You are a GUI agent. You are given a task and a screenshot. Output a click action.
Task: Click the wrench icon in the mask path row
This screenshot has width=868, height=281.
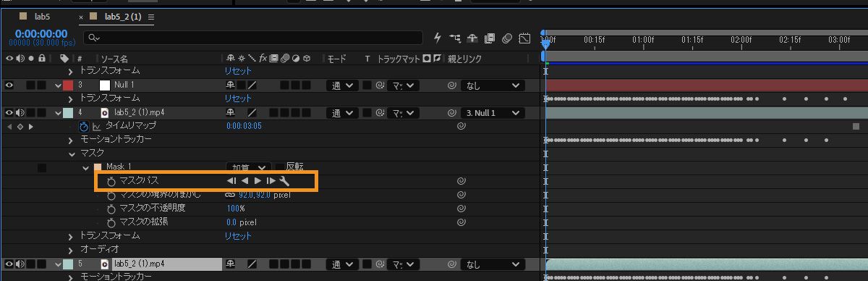coord(284,181)
